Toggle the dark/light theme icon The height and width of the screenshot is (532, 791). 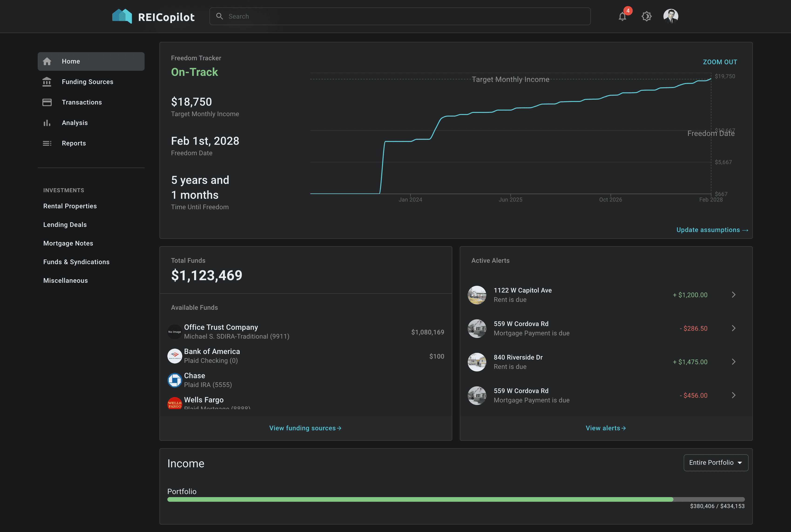pyautogui.click(x=646, y=16)
